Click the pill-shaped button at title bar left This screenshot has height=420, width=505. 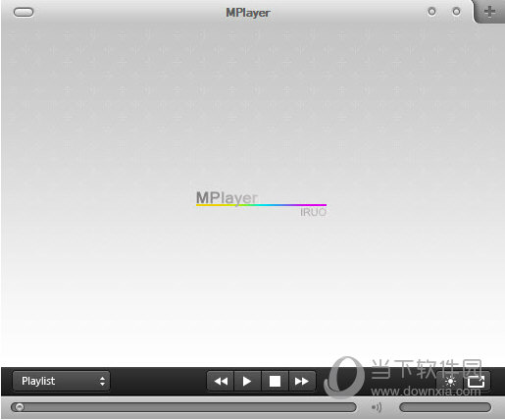pos(24,13)
